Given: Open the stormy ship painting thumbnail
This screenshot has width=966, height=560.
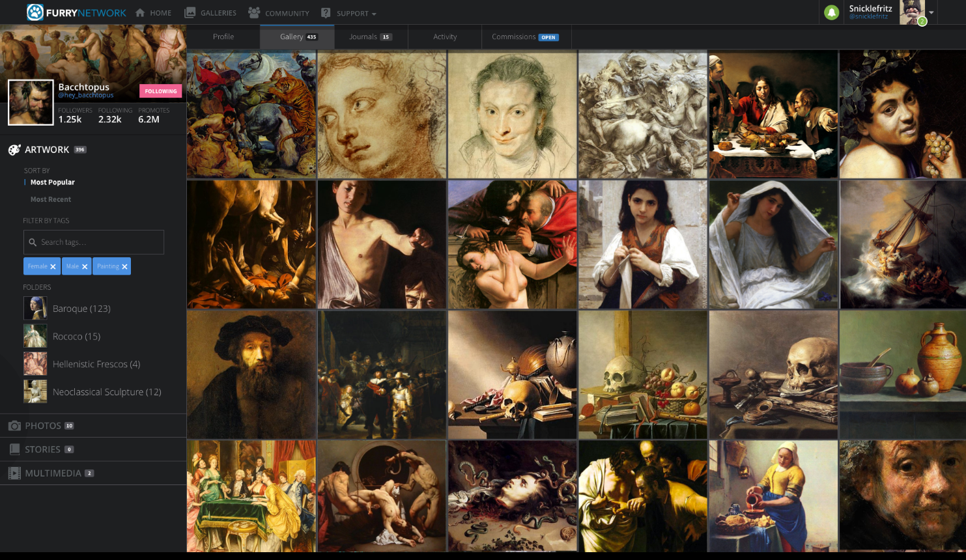Looking at the screenshot, I should (x=903, y=244).
